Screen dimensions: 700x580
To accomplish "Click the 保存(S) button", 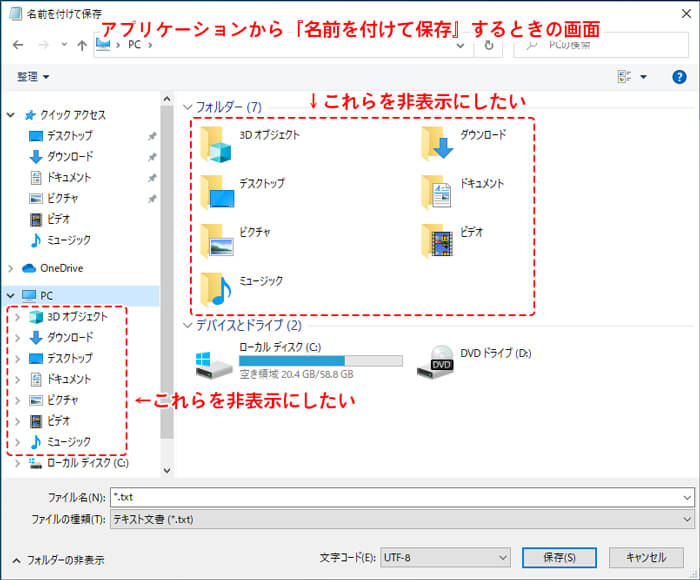I will coord(559,558).
